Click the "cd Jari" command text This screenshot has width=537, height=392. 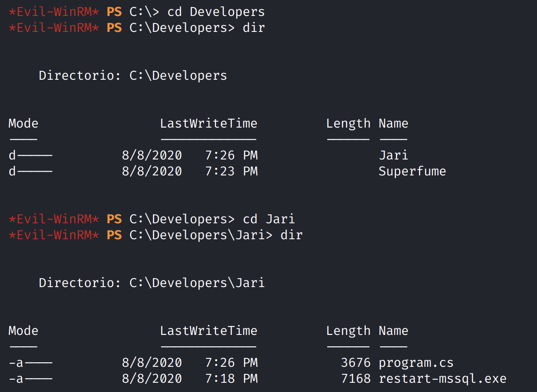point(268,219)
